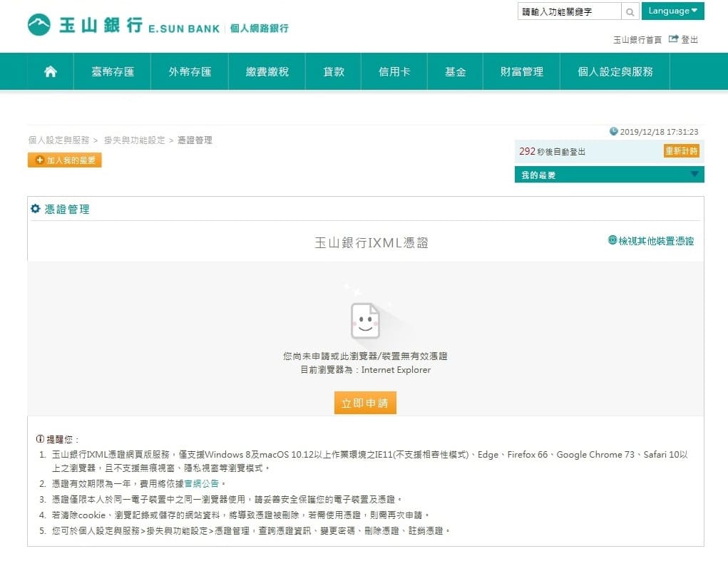Click the 加入我的最愛 button
Viewport: 728px width, 561px height.
(x=65, y=160)
